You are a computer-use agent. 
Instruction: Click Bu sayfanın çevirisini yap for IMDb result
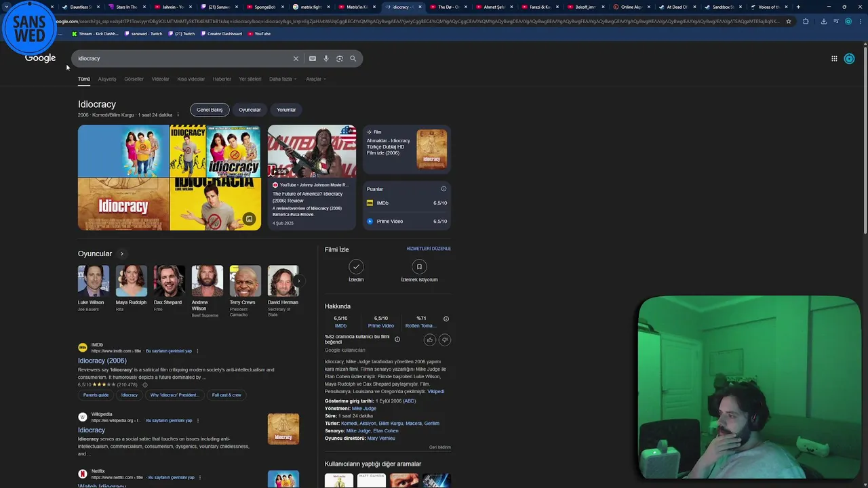(169, 351)
